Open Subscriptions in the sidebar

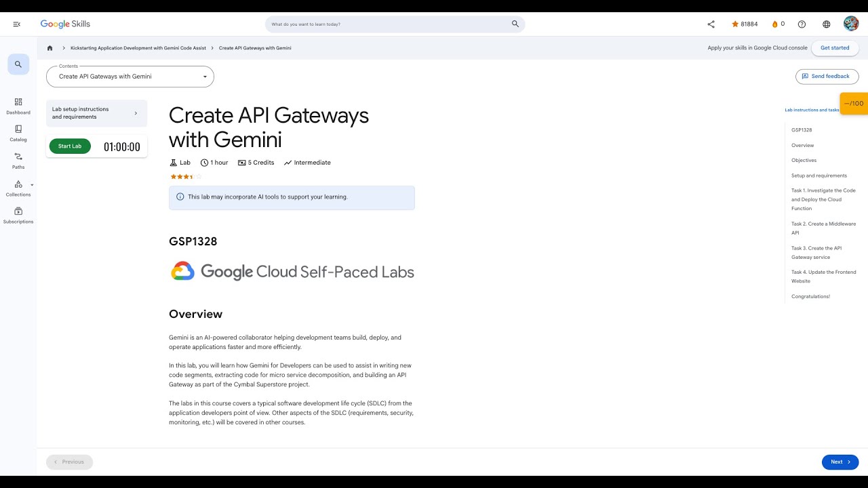coord(18,216)
